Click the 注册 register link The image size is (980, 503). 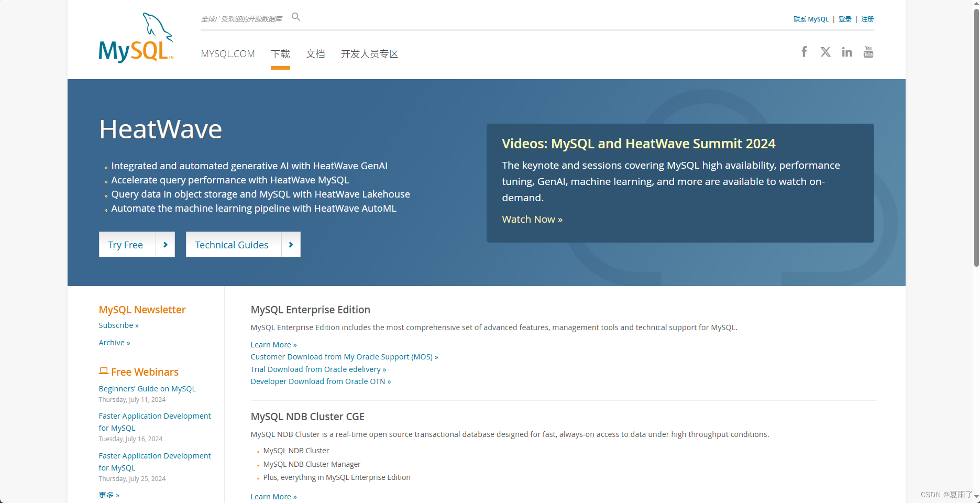coord(867,19)
